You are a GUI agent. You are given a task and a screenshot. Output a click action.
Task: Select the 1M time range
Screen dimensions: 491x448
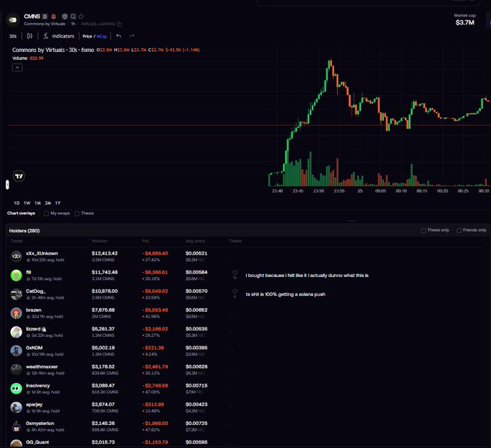click(38, 203)
